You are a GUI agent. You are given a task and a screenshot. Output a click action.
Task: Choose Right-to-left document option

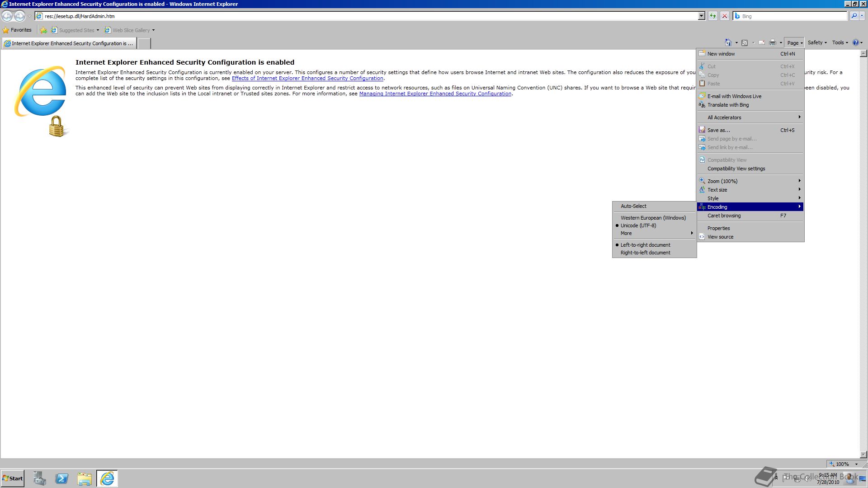tap(654, 253)
